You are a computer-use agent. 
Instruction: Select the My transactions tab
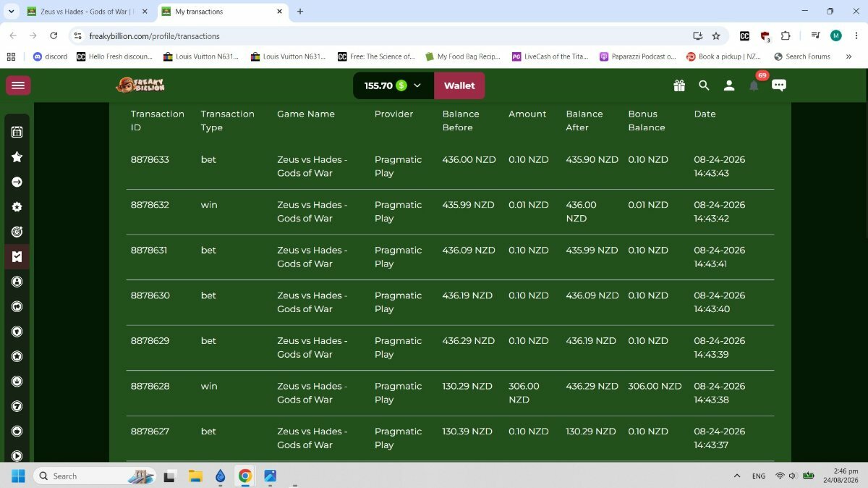(x=221, y=12)
